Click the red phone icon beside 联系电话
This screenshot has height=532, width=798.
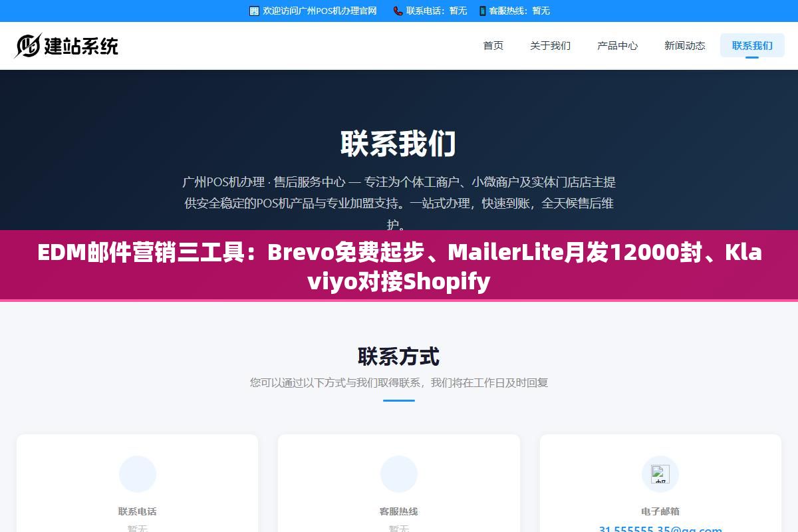(x=398, y=11)
